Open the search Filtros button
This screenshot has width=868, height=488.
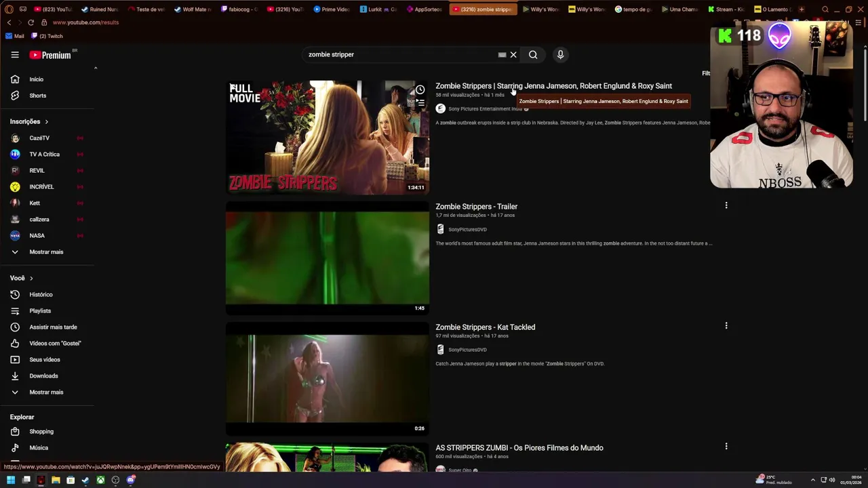point(706,73)
